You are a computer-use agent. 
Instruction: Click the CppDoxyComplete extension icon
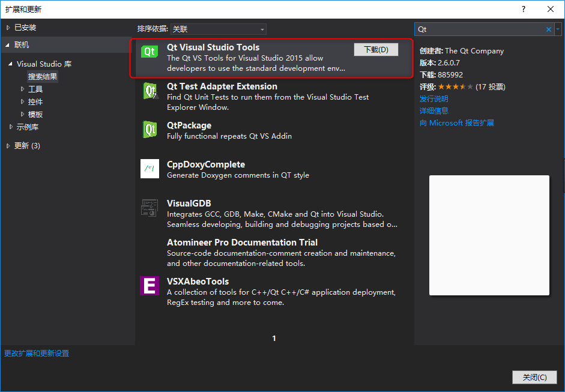(150, 169)
